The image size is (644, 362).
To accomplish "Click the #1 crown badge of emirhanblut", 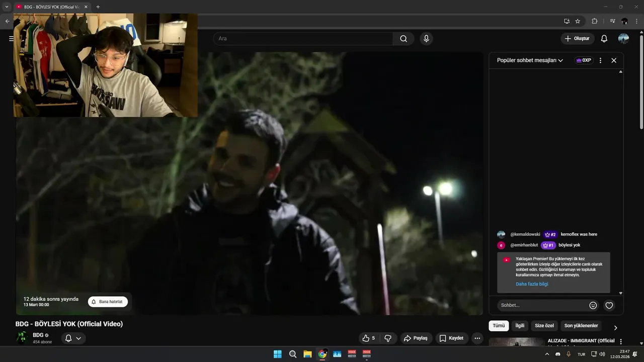I will [x=548, y=245].
